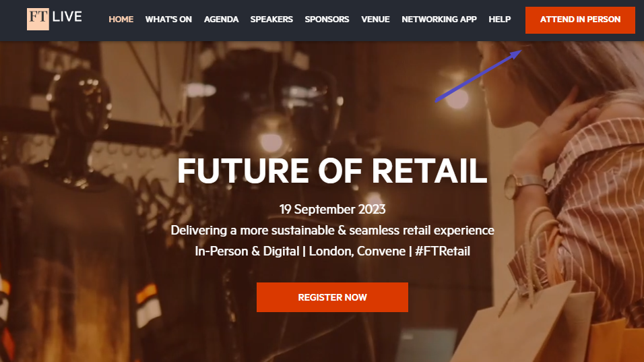644x362 pixels.
Task: Click the Attend In Person button
Action: tap(580, 20)
